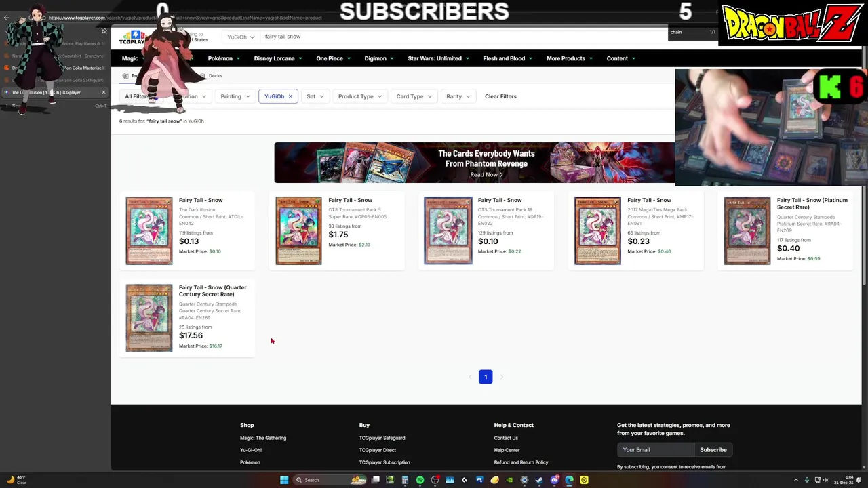Expand the Rarity filter dropdown

pyautogui.click(x=458, y=96)
